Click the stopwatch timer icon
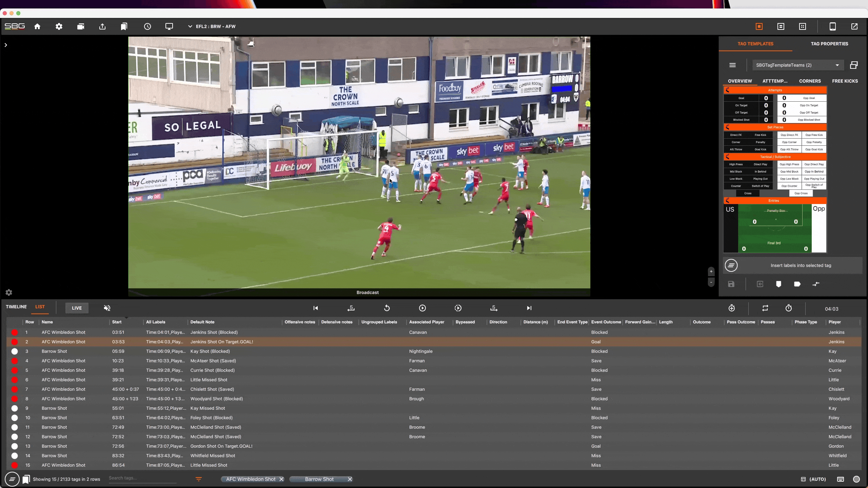The height and width of the screenshot is (488, 868). (789, 308)
